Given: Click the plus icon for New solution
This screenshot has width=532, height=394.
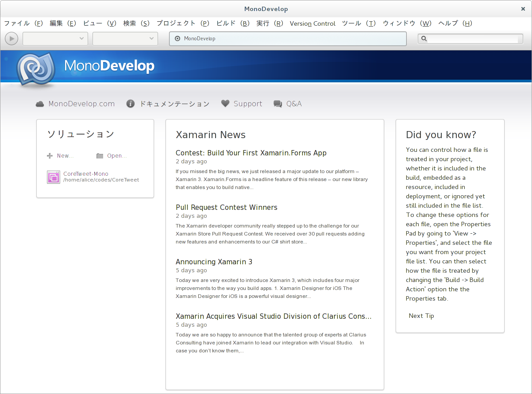Looking at the screenshot, I should click(50, 156).
